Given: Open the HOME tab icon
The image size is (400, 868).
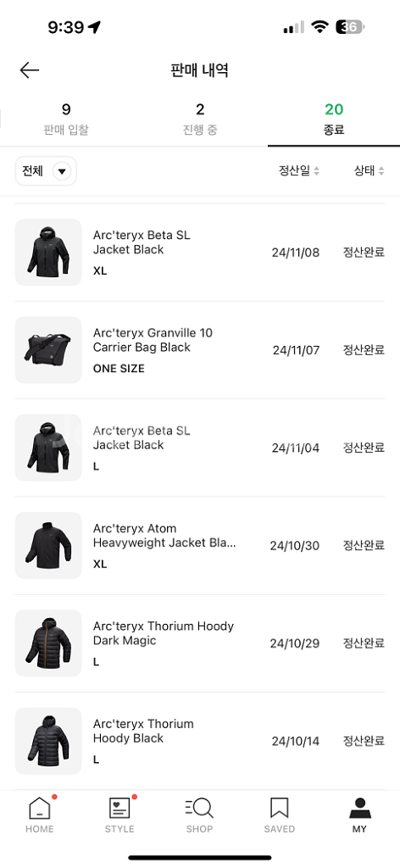Looking at the screenshot, I should (39, 808).
